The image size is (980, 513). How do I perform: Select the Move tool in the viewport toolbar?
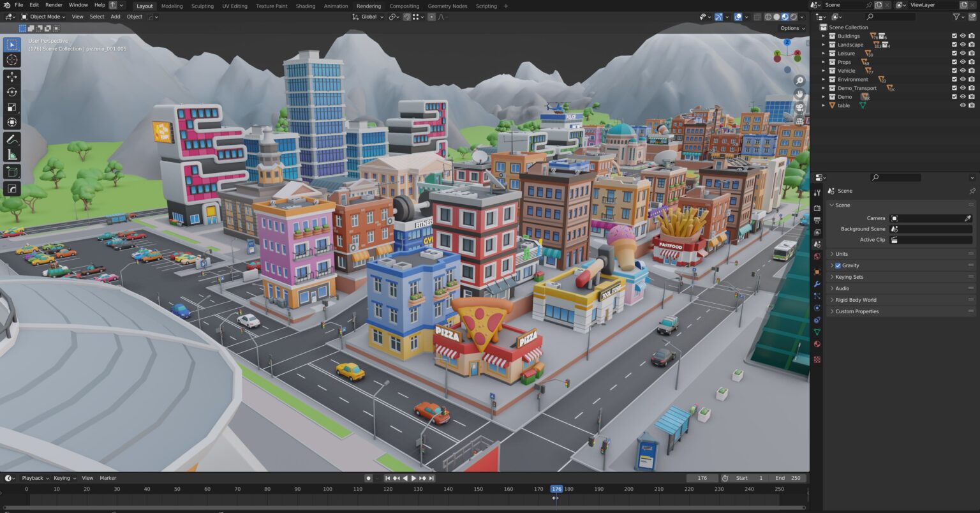pos(11,76)
